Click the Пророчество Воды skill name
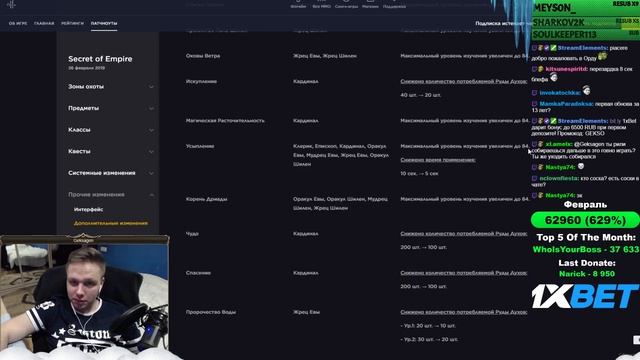 tap(211, 312)
